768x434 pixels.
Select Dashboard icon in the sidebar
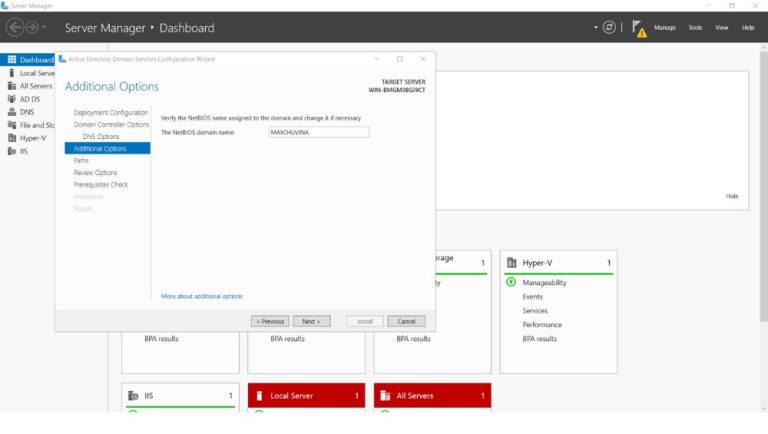pyautogui.click(x=12, y=60)
